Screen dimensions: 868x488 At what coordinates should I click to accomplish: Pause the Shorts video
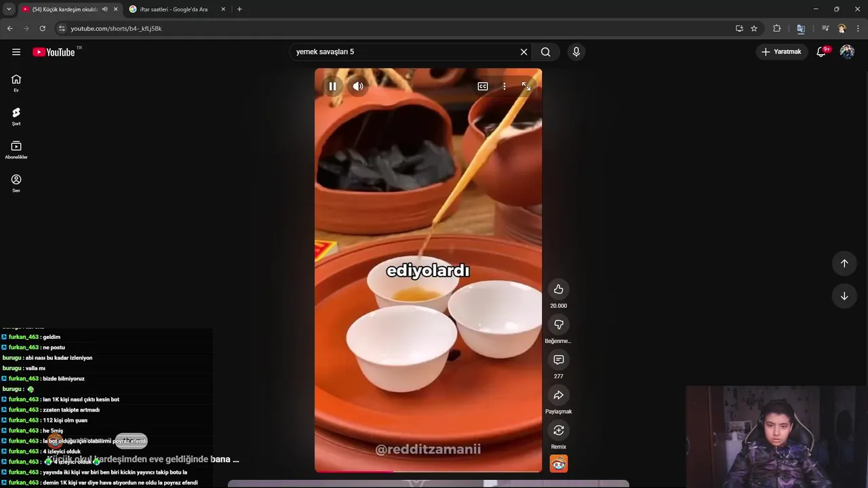pyautogui.click(x=332, y=86)
